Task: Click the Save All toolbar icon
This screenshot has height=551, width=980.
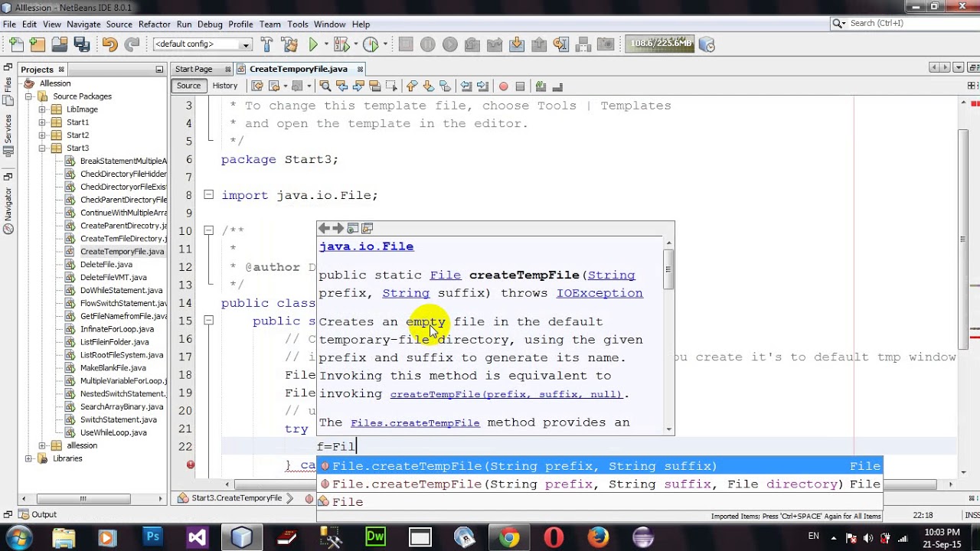Action: (x=81, y=44)
